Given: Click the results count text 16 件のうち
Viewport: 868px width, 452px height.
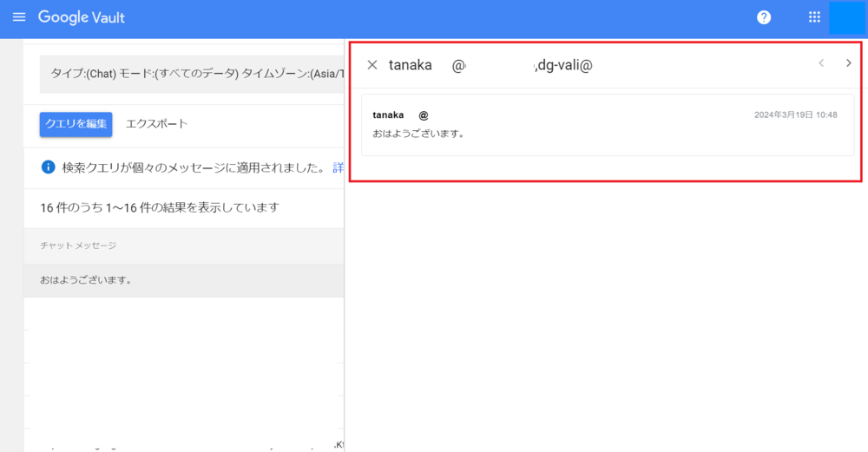Looking at the screenshot, I should [160, 207].
